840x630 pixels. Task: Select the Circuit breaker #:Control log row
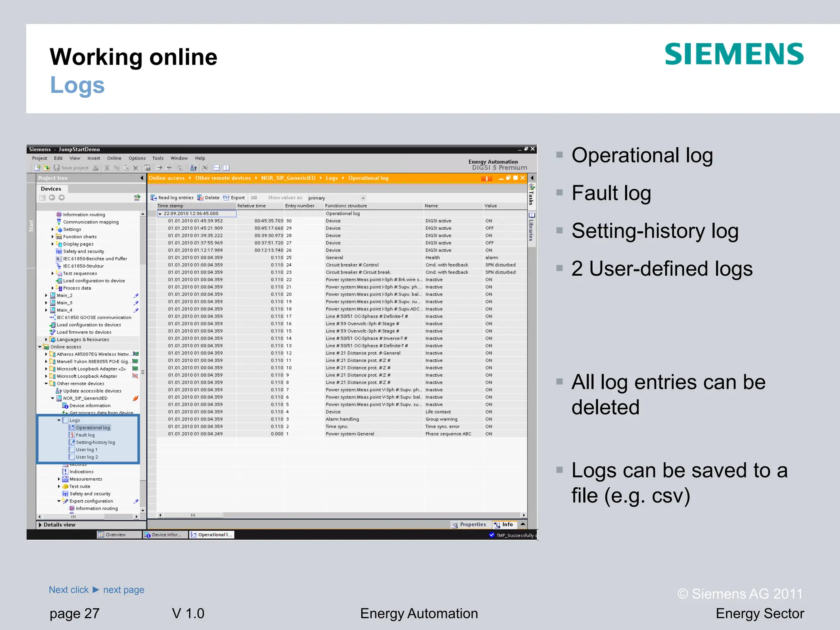coord(342,265)
